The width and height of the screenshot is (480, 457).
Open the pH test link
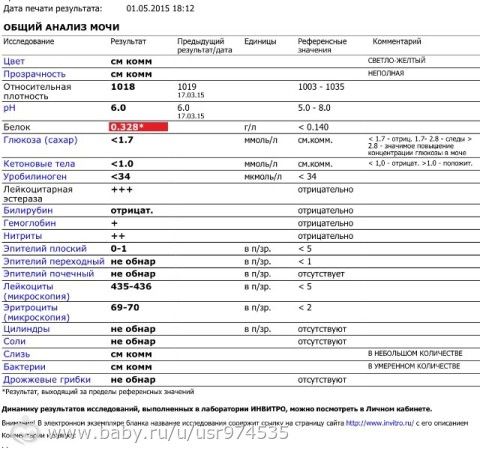[9, 108]
